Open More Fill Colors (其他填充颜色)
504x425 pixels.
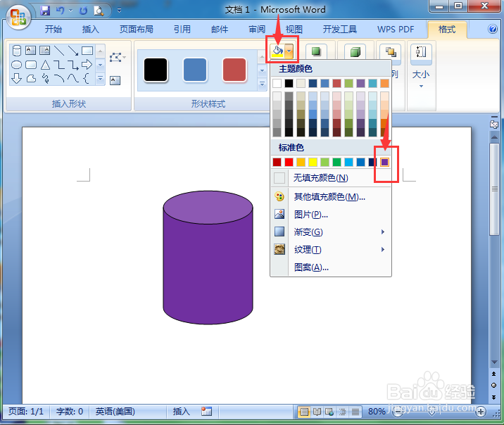point(332,196)
